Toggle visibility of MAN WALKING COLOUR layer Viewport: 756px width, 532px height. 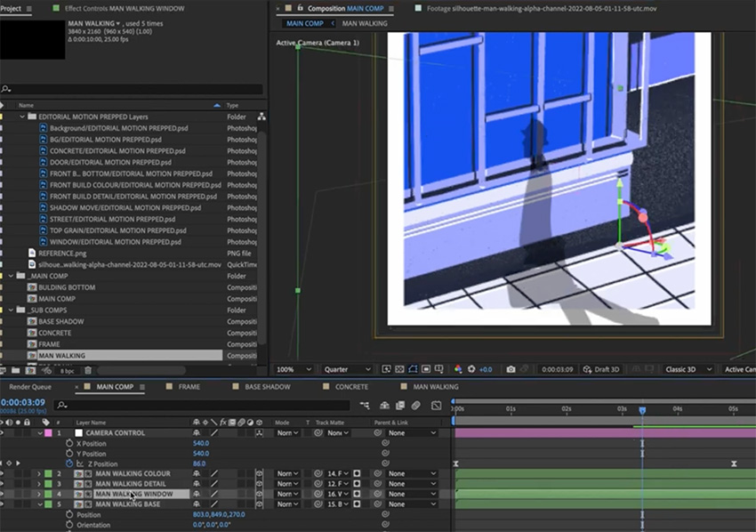coord(4,474)
